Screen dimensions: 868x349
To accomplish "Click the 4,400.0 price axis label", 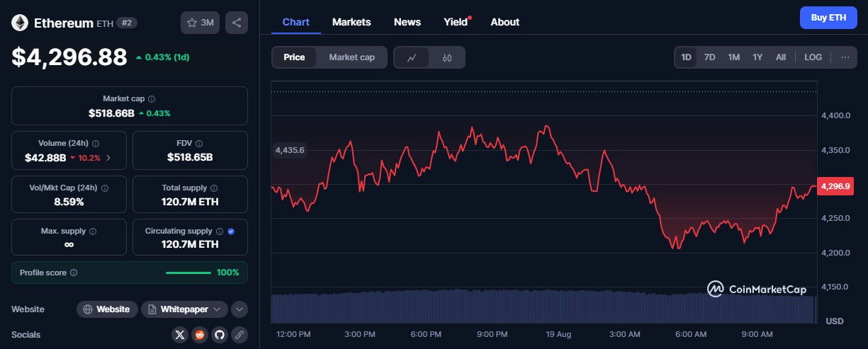I will [835, 115].
